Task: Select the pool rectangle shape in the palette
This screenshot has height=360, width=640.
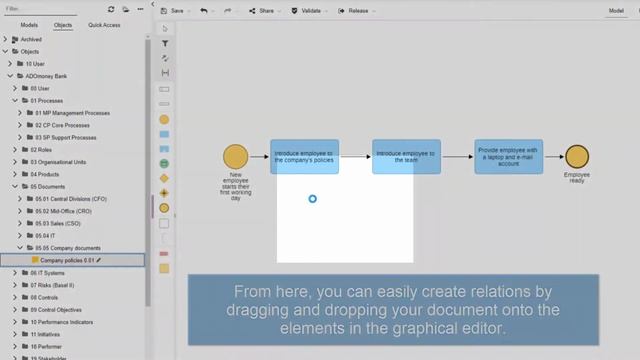Action: [x=164, y=89]
